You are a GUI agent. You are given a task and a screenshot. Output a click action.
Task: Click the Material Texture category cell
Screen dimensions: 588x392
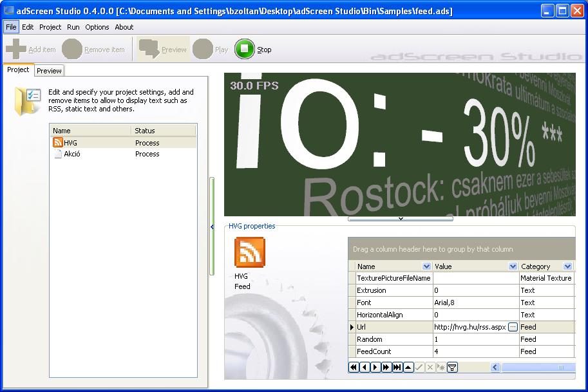point(546,278)
